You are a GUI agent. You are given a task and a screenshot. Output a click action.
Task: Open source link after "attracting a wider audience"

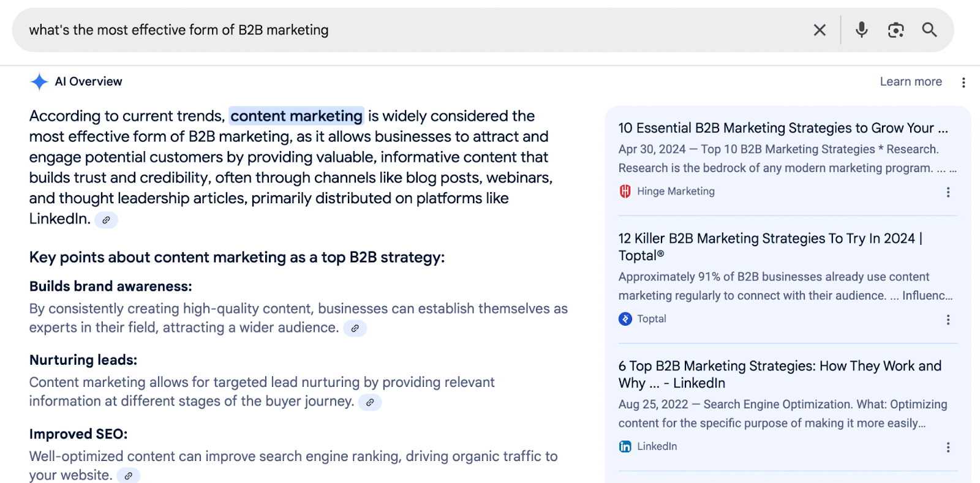point(355,329)
